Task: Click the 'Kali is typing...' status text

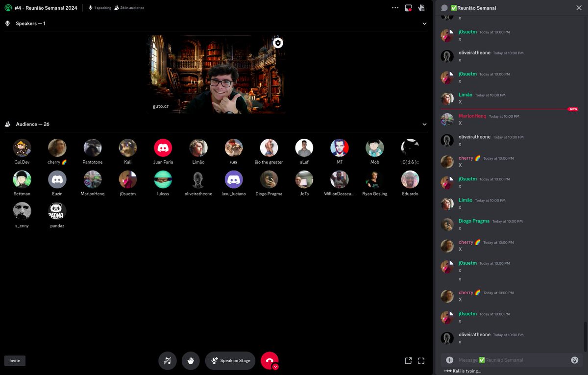Action: (x=467, y=371)
